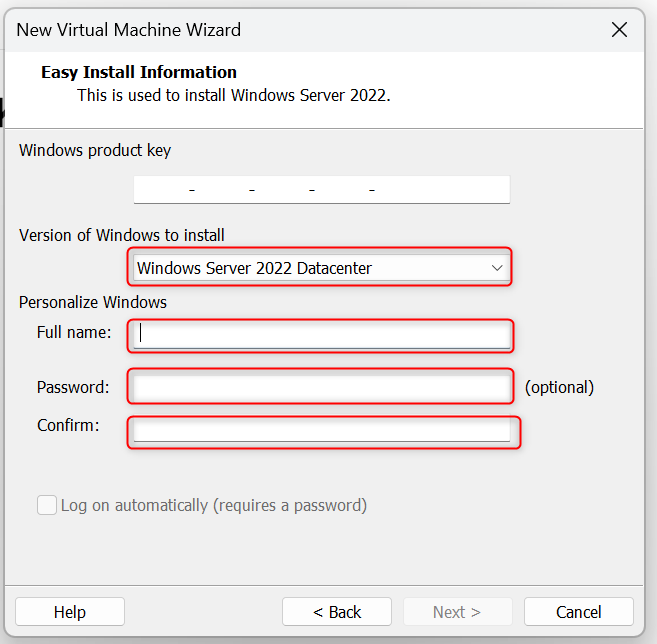This screenshot has width=657, height=644.
Task: Click the Confirm password field
Action: [322, 430]
